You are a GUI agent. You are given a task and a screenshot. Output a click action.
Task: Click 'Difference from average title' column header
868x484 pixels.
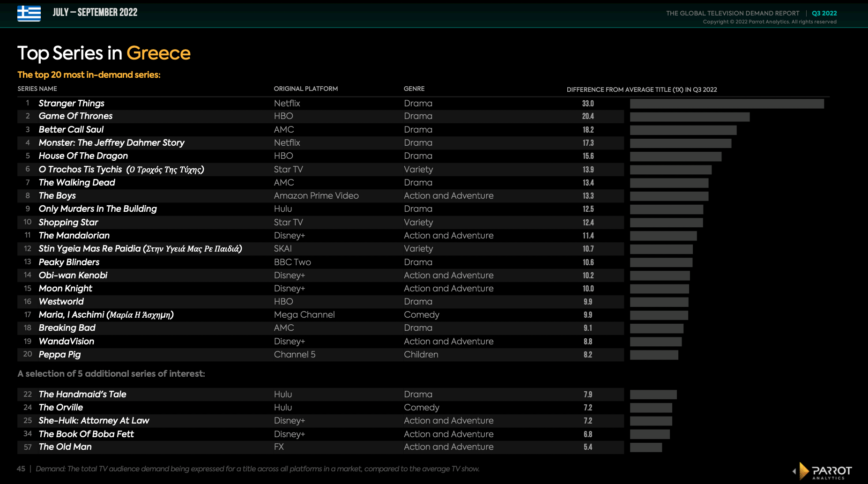click(x=642, y=89)
